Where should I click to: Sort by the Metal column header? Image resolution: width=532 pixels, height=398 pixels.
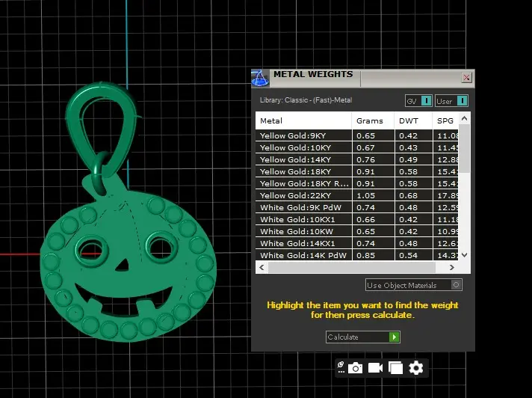point(303,120)
